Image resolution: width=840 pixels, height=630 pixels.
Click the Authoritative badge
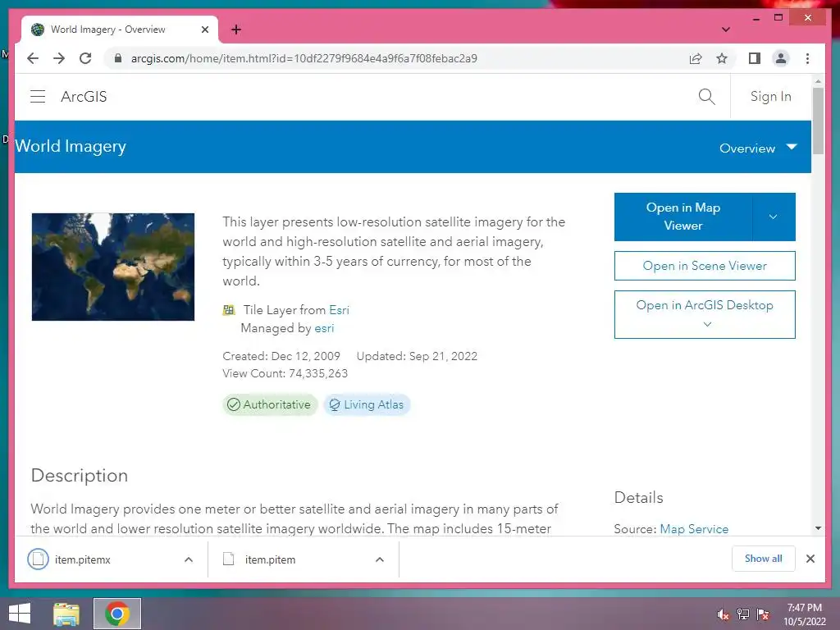[270, 404]
